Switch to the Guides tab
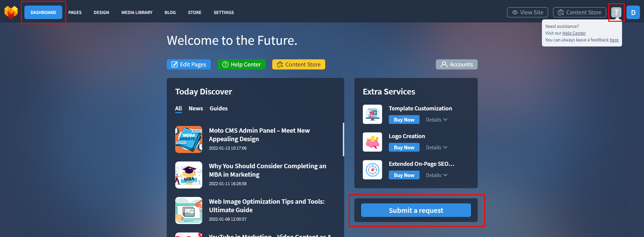 point(218,109)
